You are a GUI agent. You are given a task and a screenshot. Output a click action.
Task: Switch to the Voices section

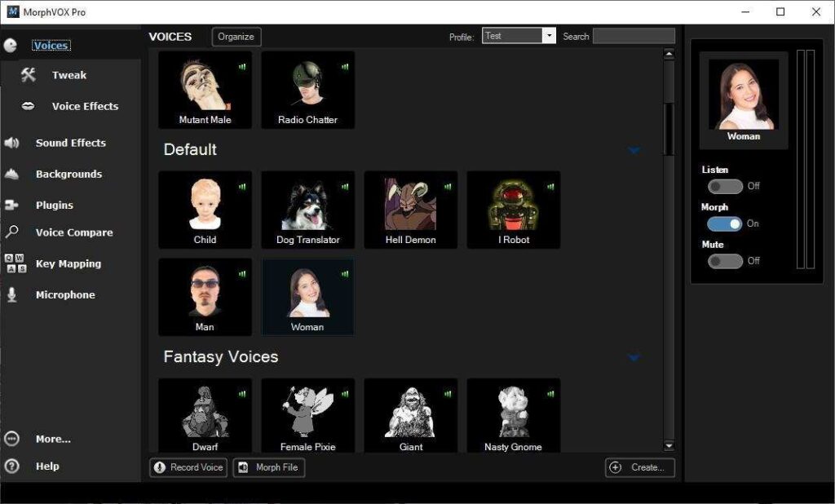tap(51, 45)
